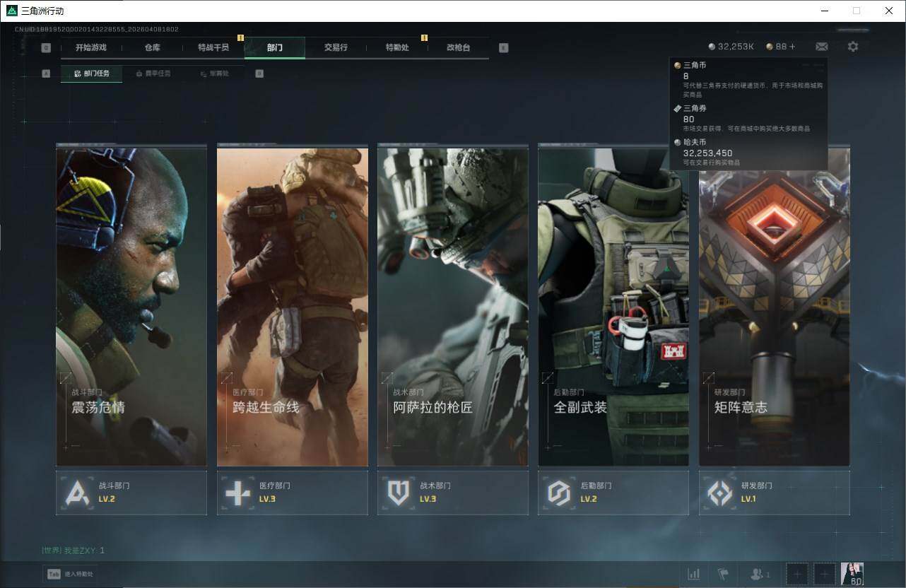Open settings via the gear icon

(853, 47)
